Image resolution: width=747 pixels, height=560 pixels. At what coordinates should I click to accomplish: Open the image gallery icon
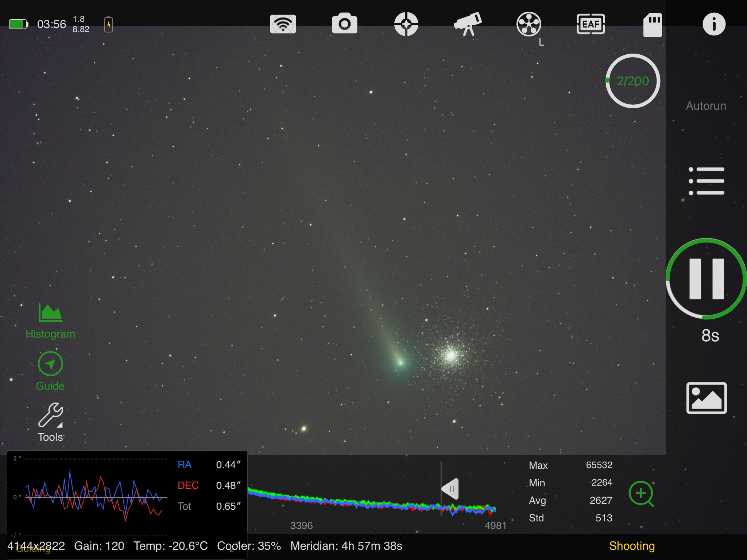(x=706, y=398)
